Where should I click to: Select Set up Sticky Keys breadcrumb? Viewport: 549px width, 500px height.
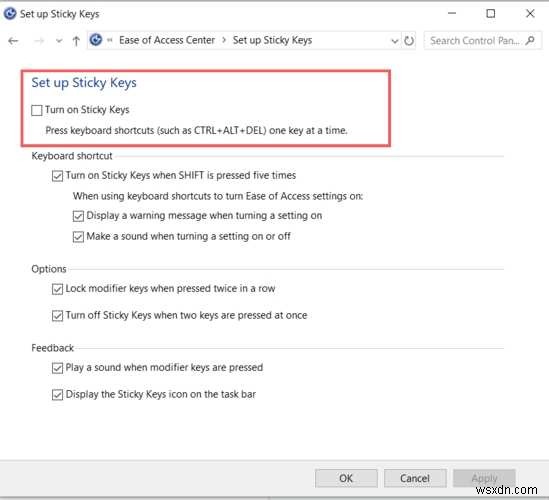[x=272, y=40]
